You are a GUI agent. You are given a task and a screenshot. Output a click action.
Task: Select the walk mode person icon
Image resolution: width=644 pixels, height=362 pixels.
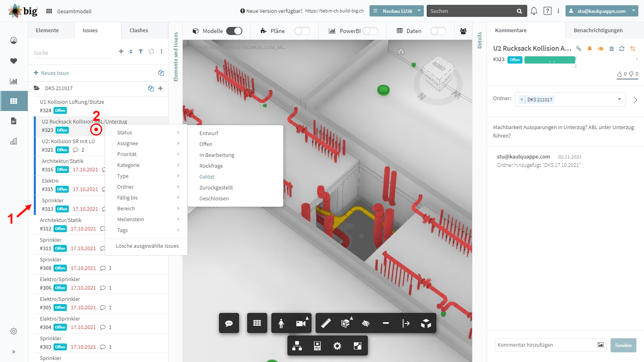click(281, 323)
